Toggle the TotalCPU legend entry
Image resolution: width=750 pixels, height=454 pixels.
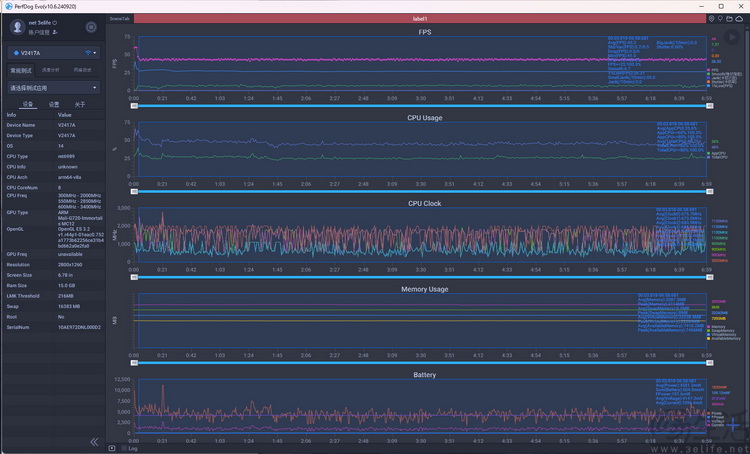[x=717, y=157]
